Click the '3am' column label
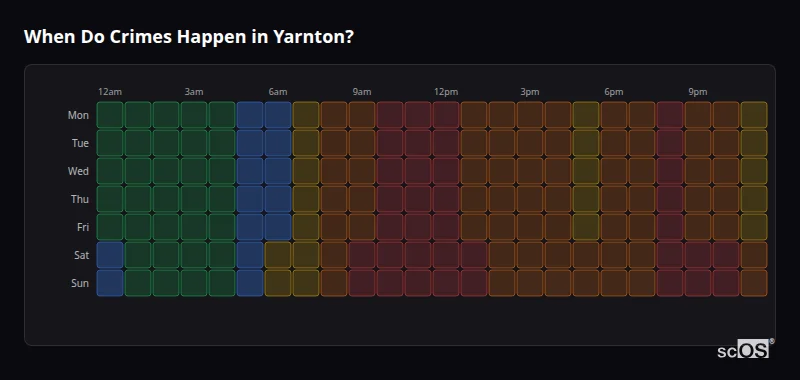 194,92
